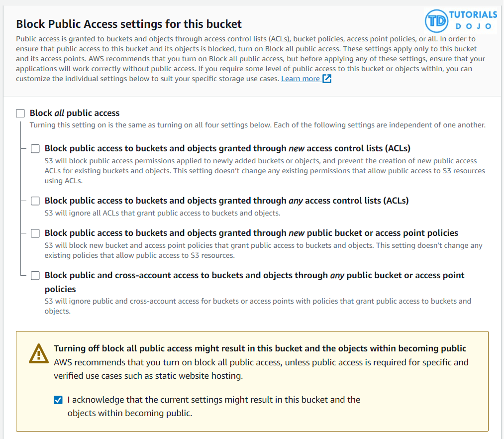Click the 'AWS recommends that you turn on' warning text
The image size is (504, 439).
click(261, 362)
